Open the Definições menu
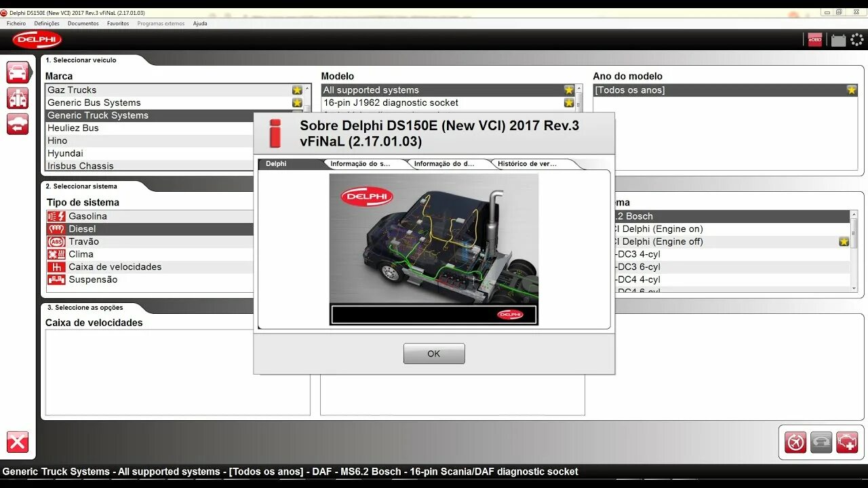Image resolution: width=868 pixels, height=488 pixels. pos(47,24)
